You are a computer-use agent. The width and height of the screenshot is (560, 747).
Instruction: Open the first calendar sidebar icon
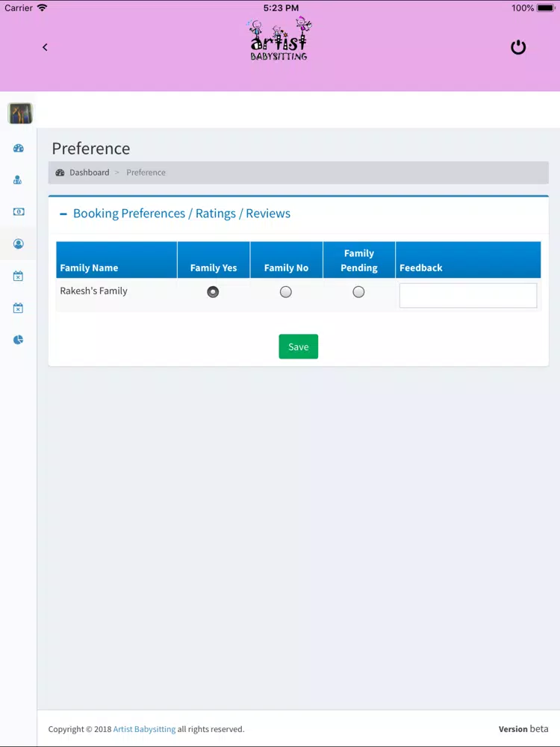click(x=18, y=276)
